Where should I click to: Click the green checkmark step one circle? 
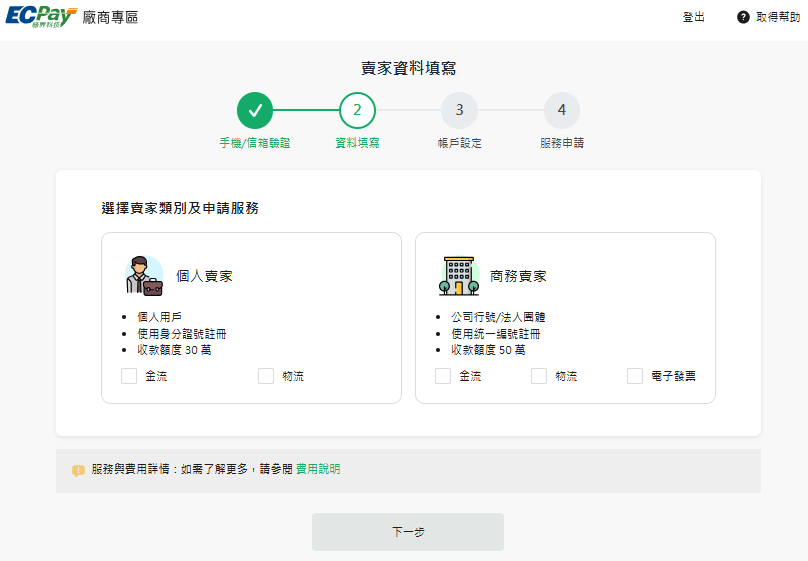click(x=255, y=110)
